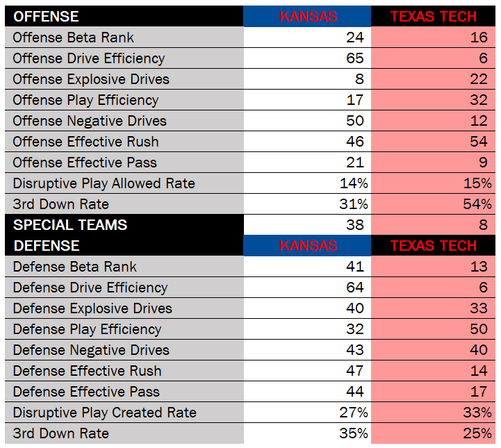Click Texas Tech's Offense Play Efficiency value 32
The image size is (501, 448).
coord(478,100)
